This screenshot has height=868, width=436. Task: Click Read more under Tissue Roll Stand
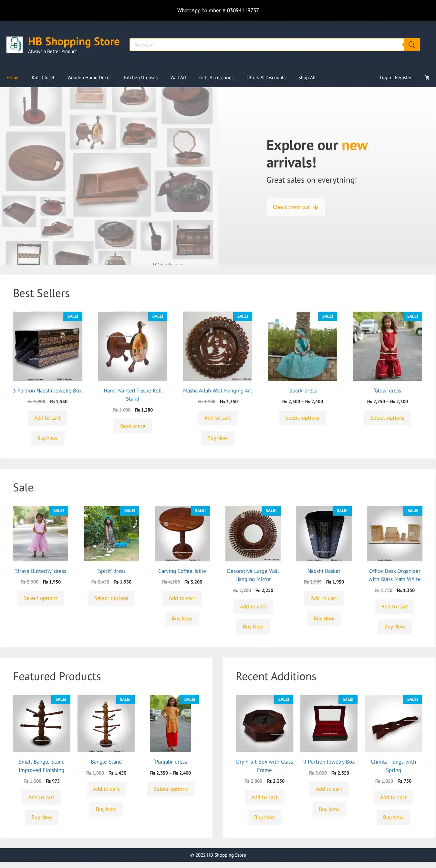click(133, 426)
